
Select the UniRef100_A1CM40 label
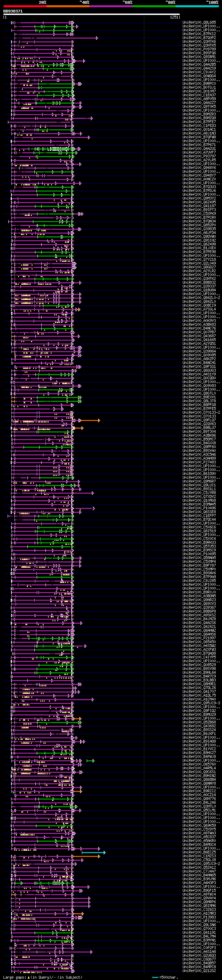(199, 699)
